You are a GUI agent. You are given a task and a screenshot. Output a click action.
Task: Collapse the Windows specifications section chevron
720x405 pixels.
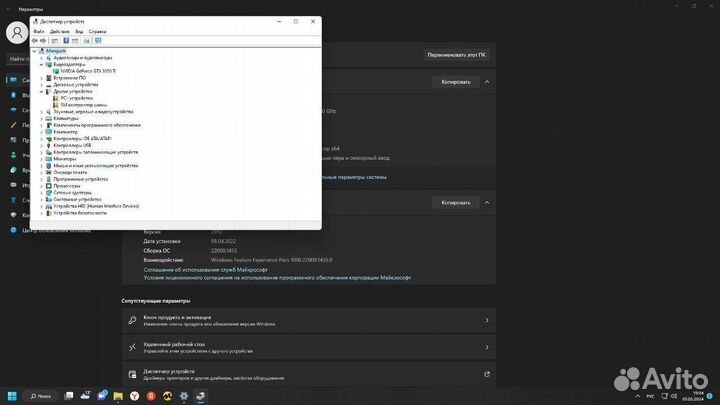point(487,202)
